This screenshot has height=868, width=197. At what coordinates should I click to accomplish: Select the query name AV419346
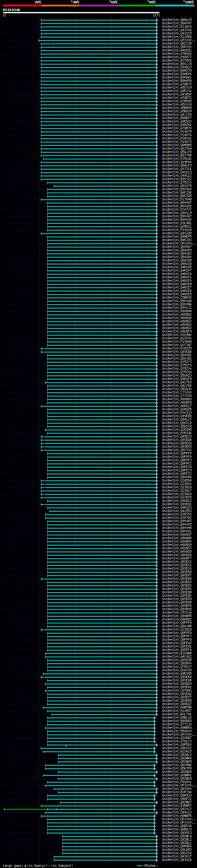coord(11,10)
